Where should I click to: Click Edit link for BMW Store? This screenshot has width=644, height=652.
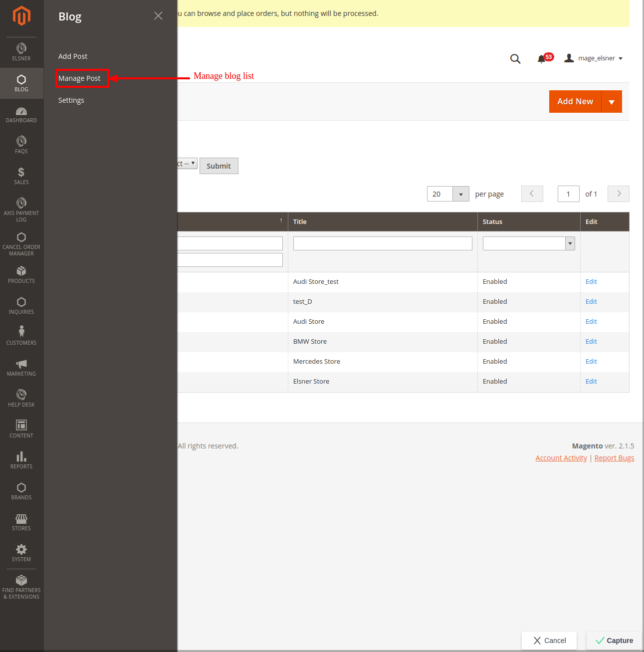(591, 342)
